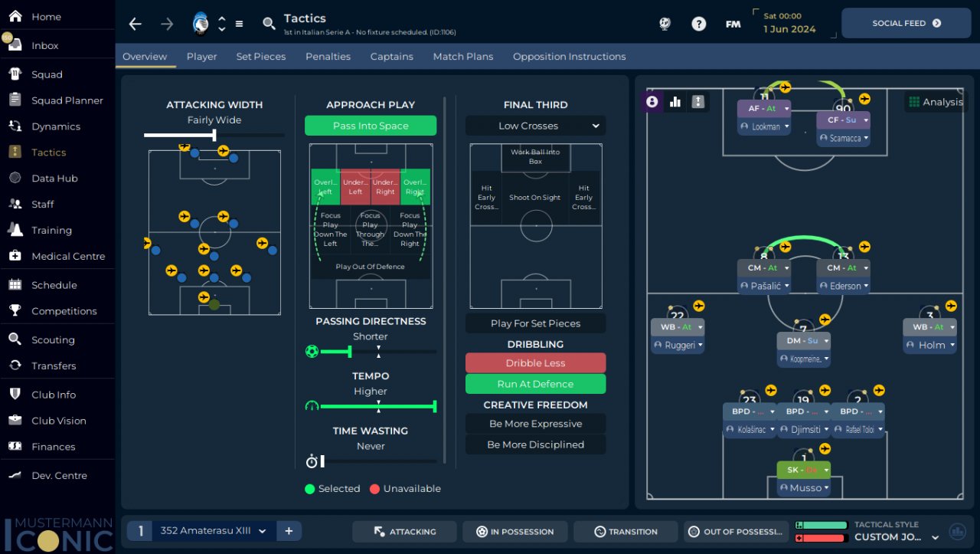Open Musso's SK role dropdown
980x554 pixels.
tap(804, 470)
